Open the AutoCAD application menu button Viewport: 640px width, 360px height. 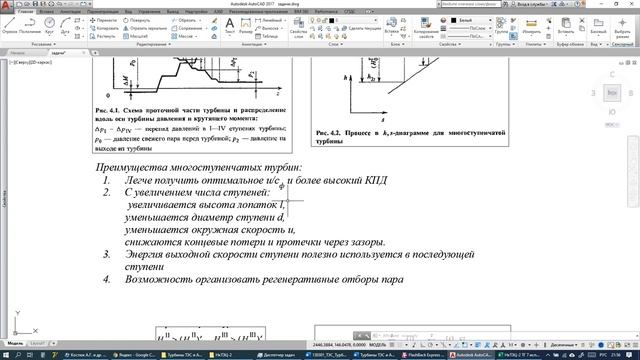tap(6, 6)
